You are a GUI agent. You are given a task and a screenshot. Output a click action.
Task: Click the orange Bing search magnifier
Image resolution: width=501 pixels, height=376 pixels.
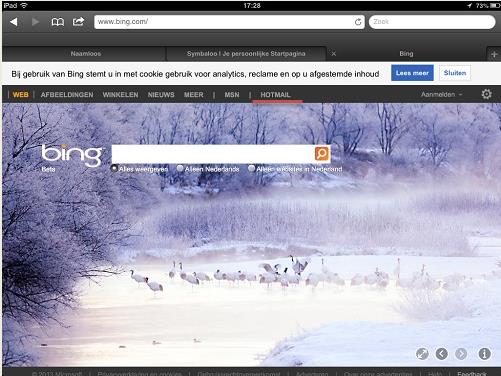tap(322, 154)
